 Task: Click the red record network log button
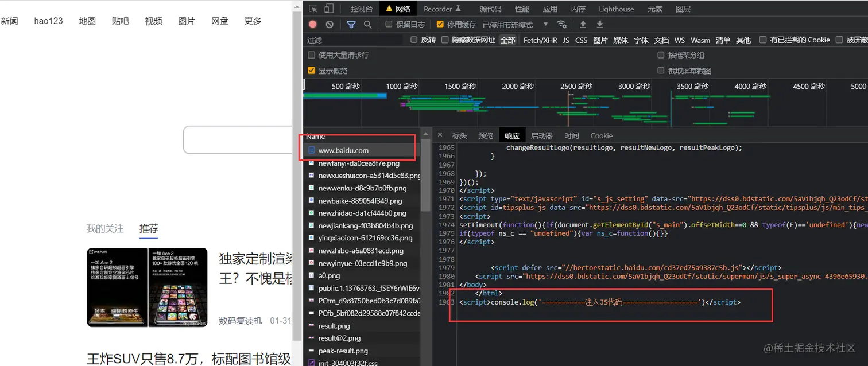(x=312, y=24)
